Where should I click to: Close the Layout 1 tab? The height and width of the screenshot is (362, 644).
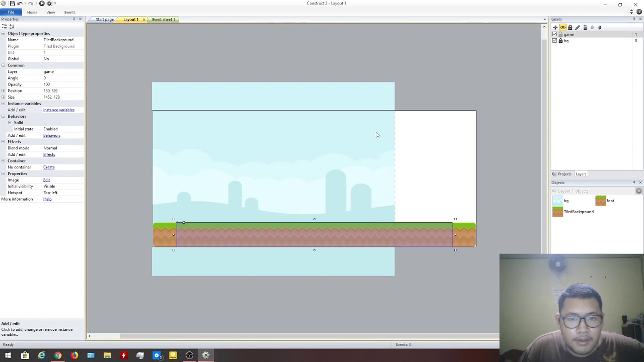[x=143, y=20]
